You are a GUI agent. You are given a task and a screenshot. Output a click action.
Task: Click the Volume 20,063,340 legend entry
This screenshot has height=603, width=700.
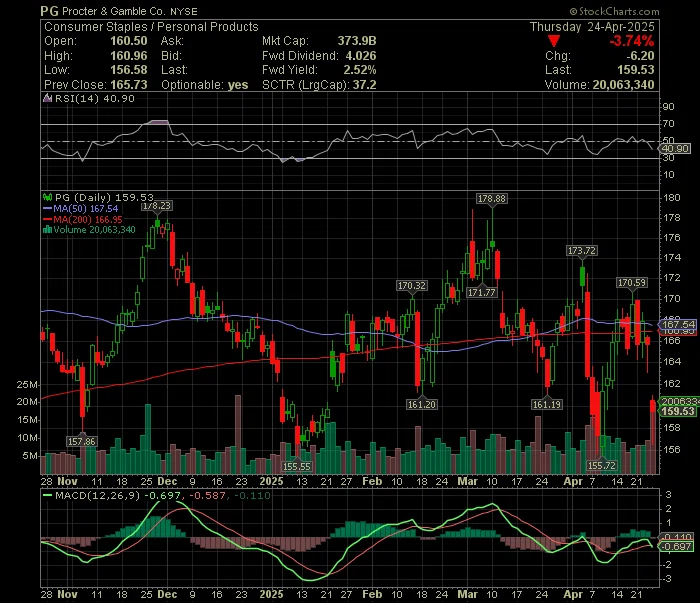pos(94,230)
